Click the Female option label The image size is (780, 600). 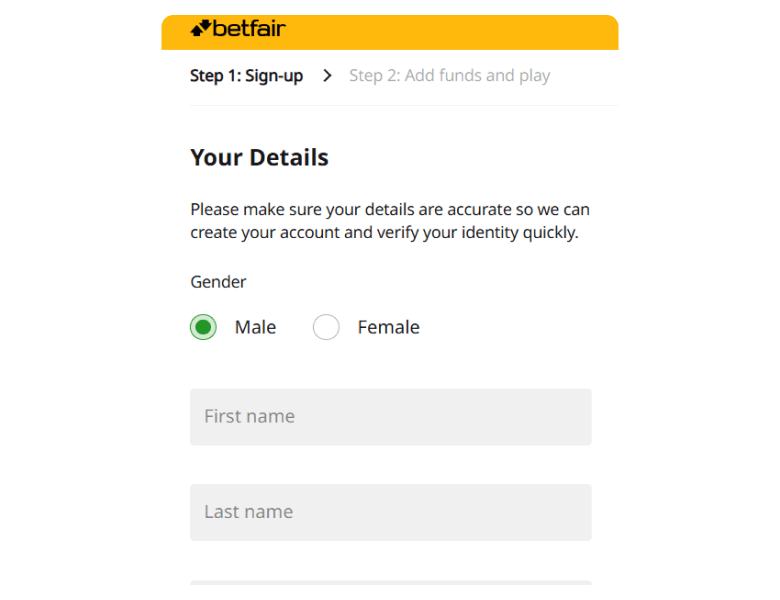(x=388, y=327)
